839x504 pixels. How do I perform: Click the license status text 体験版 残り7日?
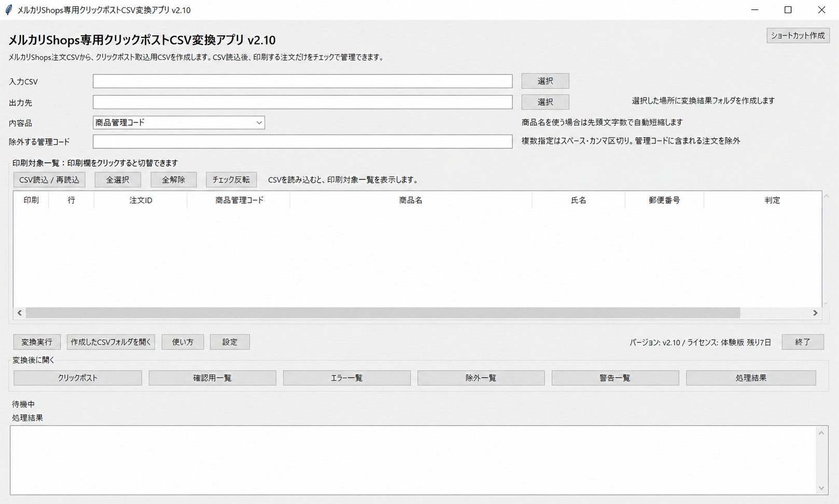tap(746, 343)
